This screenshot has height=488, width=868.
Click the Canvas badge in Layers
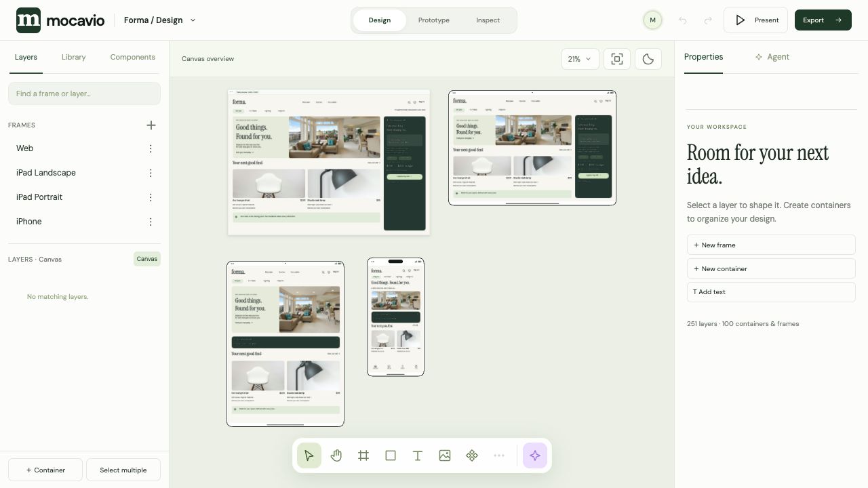pyautogui.click(x=147, y=259)
